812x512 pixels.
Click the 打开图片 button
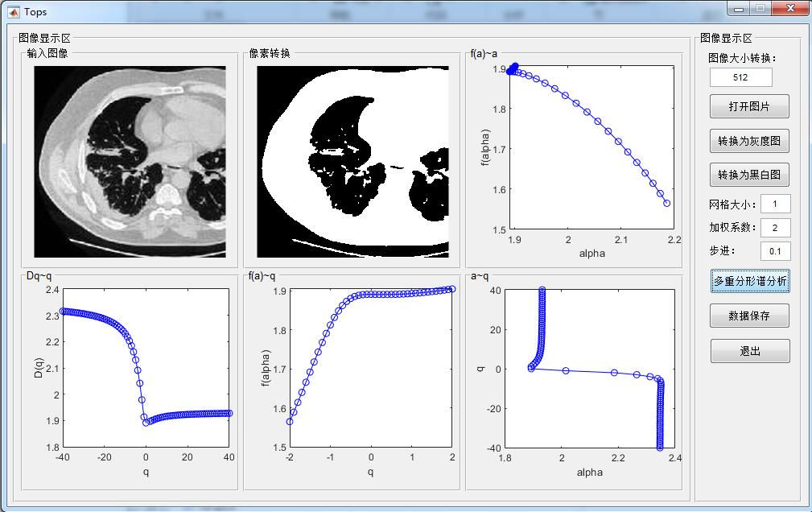(x=749, y=106)
